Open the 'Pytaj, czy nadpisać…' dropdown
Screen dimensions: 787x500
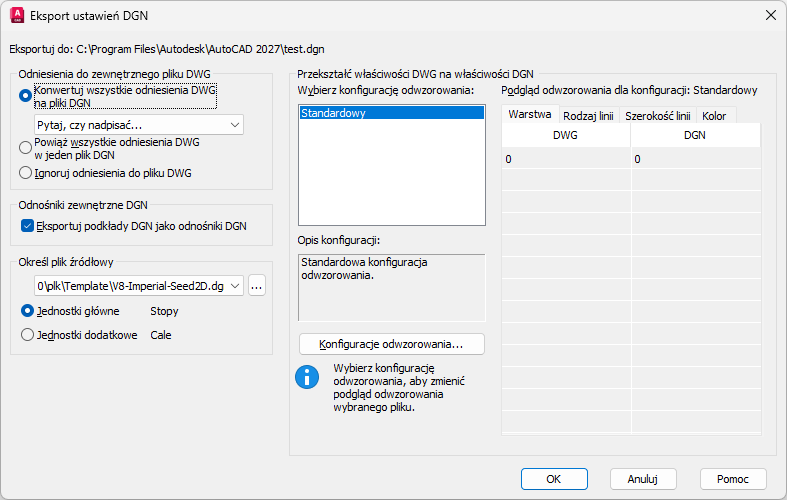tap(139, 125)
